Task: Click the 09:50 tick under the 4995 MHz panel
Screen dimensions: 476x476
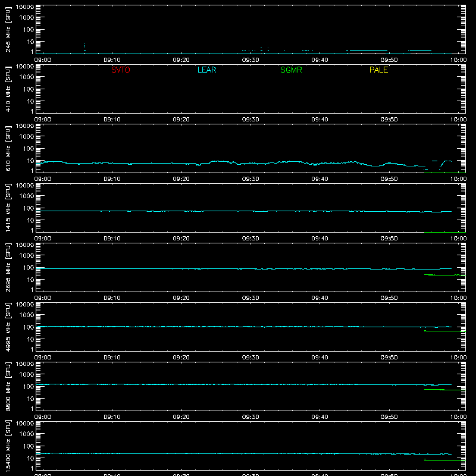Action: click(x=389, y=358)
